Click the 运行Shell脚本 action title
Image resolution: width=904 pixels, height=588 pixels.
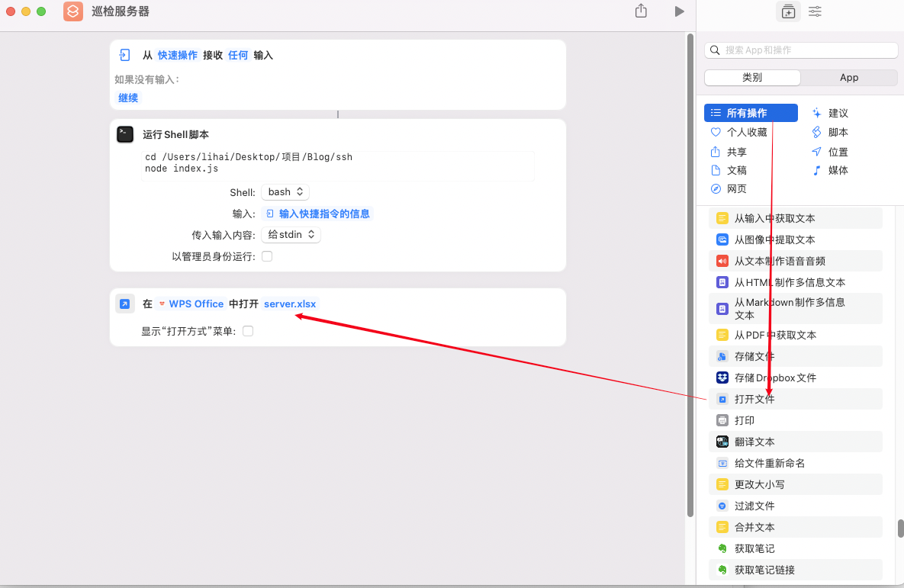(176, 134)
